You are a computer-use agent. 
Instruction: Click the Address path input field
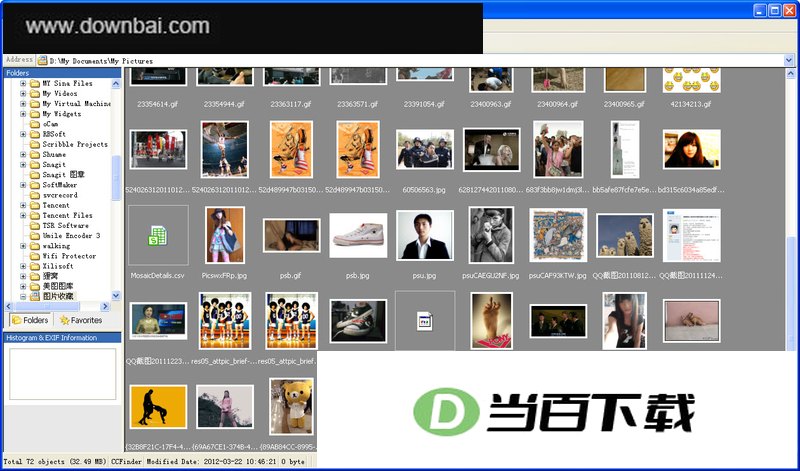pyautogui.click(x=416, y=60)
